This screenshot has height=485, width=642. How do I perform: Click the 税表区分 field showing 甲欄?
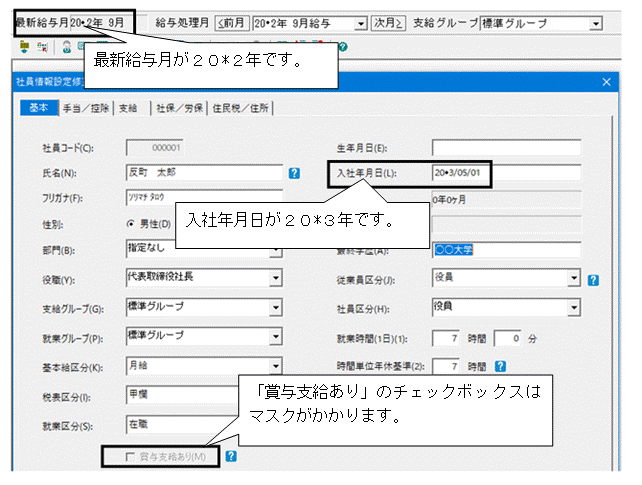point(182,395)
